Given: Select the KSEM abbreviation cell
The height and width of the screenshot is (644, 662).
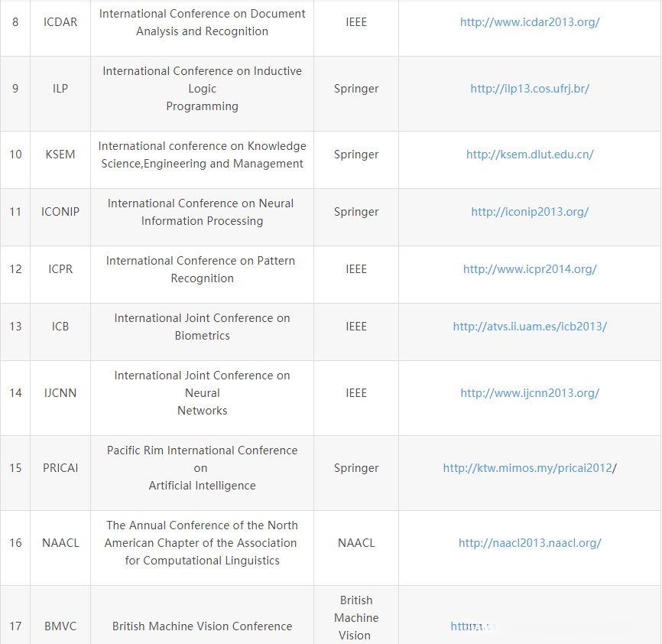Looking at the screenshot, I should (x=60, y=154).
